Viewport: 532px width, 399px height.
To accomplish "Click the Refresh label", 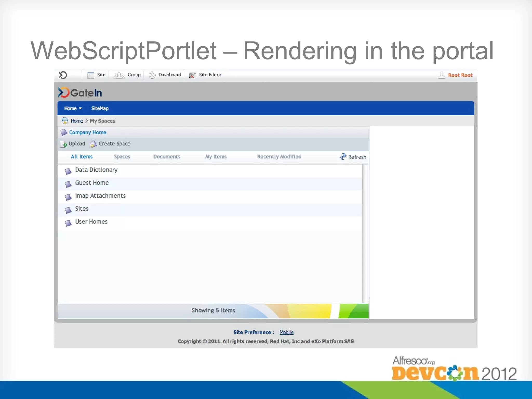I will coord(357,157).
